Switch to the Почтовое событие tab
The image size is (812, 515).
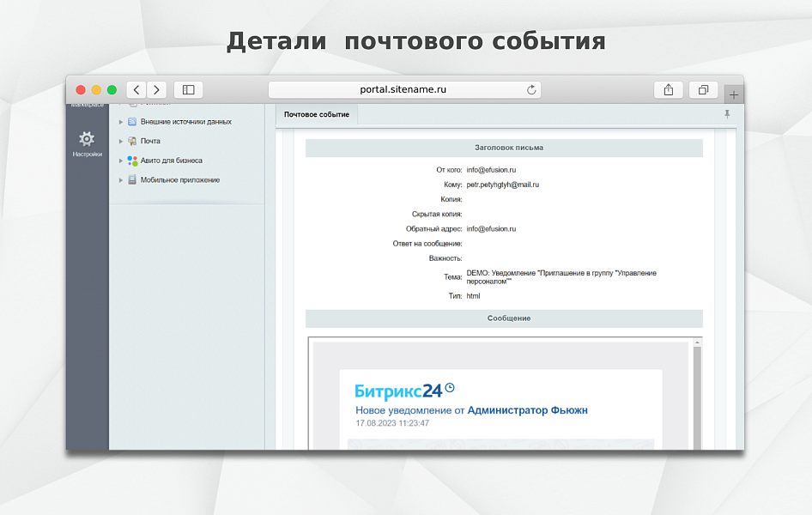[317, 114]
